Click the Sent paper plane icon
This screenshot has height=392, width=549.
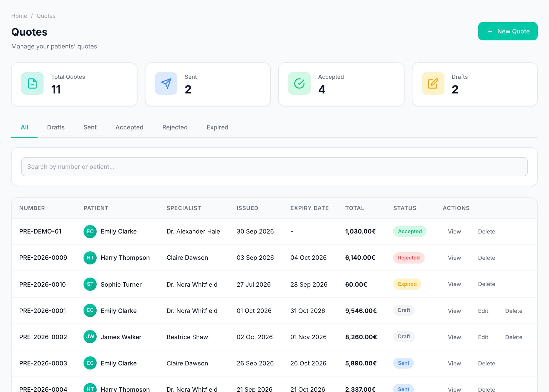(x=166, y=83)
